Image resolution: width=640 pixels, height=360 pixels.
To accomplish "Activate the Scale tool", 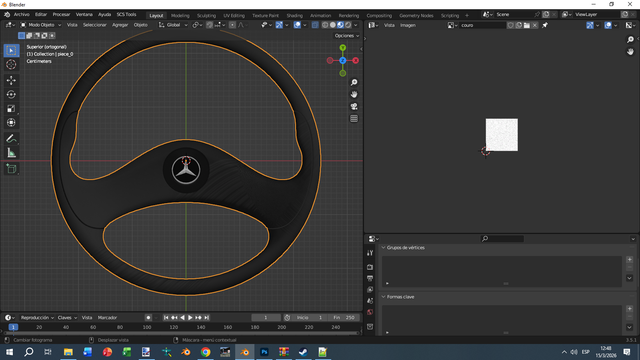I will point(11,109).
